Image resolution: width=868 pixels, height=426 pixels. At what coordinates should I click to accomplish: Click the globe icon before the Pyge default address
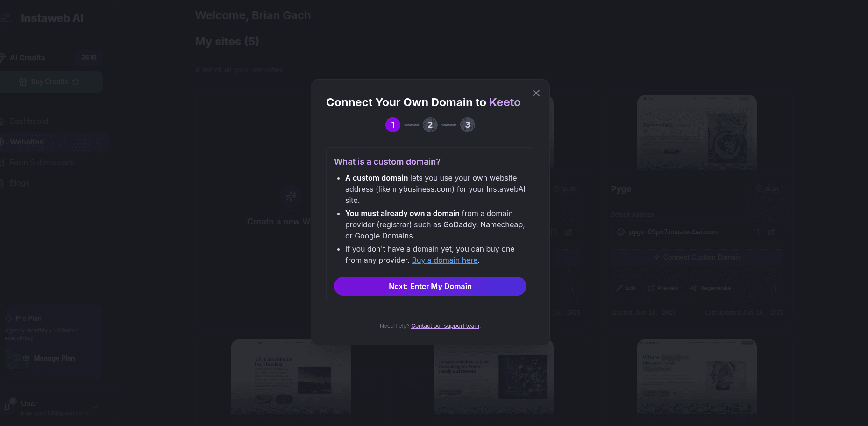[620, 231]
